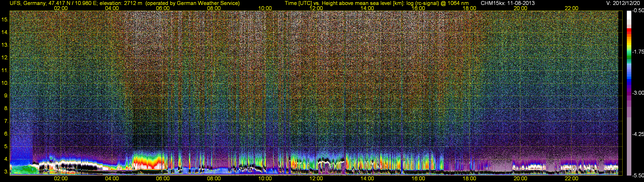Click the vertical color scale bar
This screenshot has width=644, height=182.
click(629, 93)
